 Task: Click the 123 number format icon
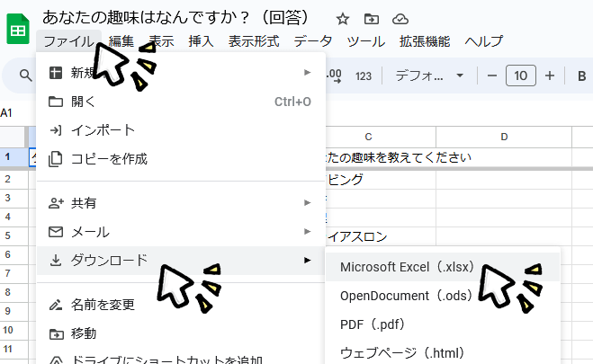pyautogui.click(x=364, y=76)
